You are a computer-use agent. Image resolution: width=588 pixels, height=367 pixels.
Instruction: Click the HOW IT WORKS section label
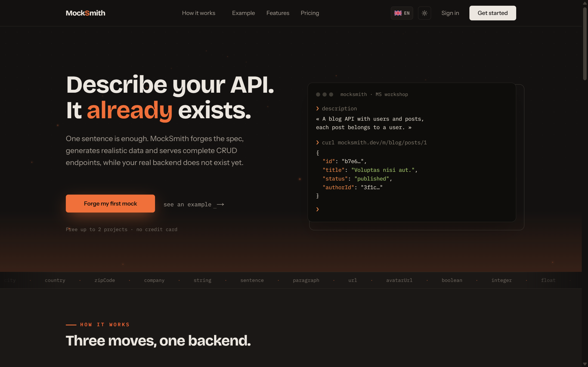tap(105, 325)
